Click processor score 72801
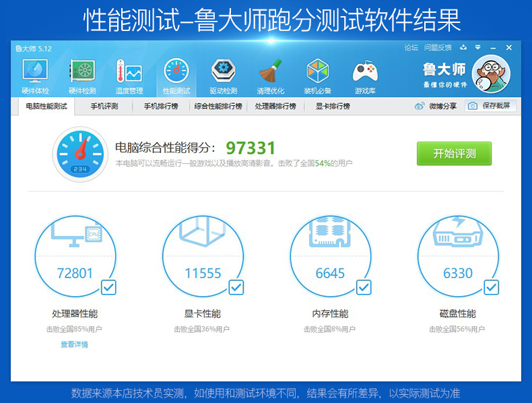 pyautogui.click(x=75, y=273)
